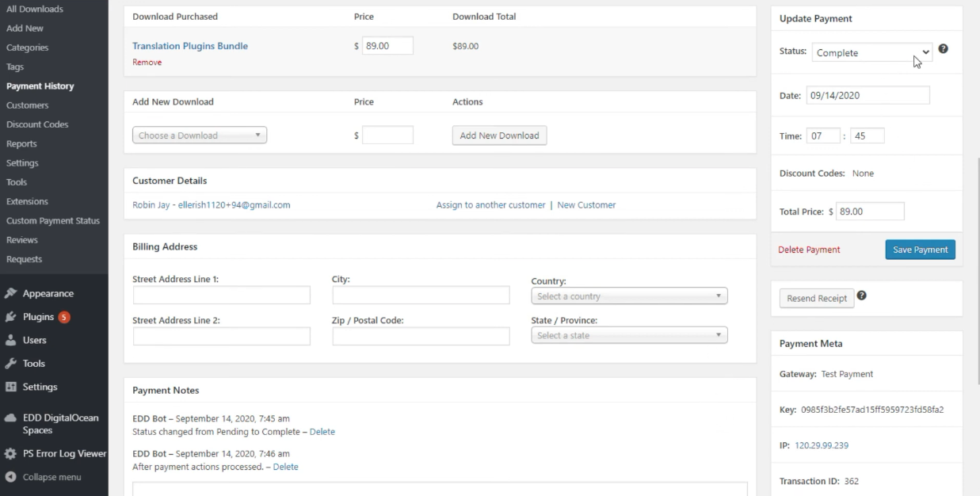Go to Discount Codes in sidebar
Screen dimensions: 980x496
[x=37, y=124]
